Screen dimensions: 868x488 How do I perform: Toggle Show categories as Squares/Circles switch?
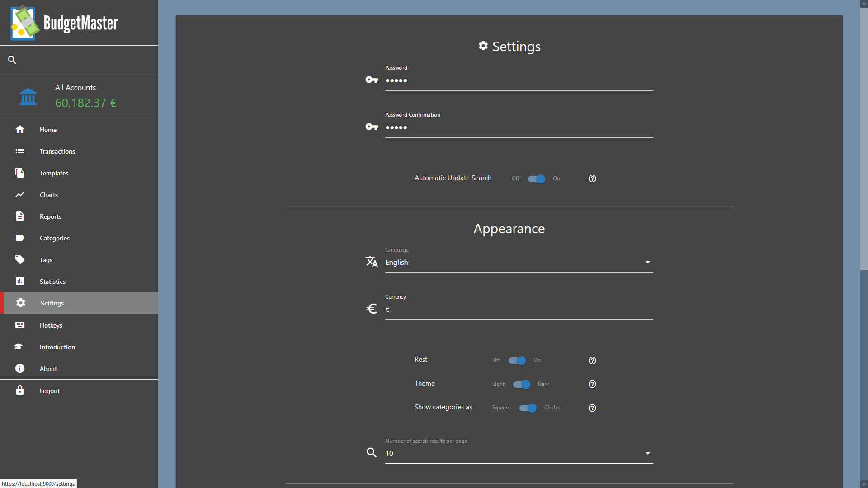pos(528,408)
